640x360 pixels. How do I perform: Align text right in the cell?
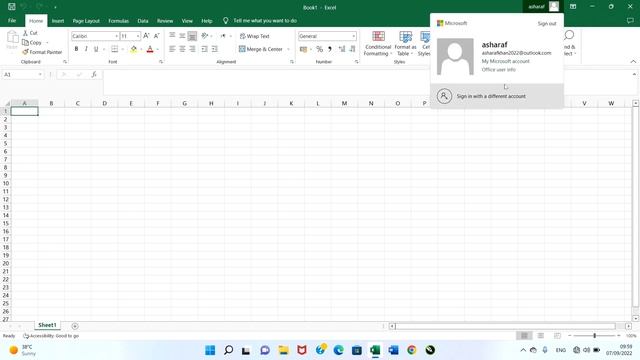click(x=192, y=49)
